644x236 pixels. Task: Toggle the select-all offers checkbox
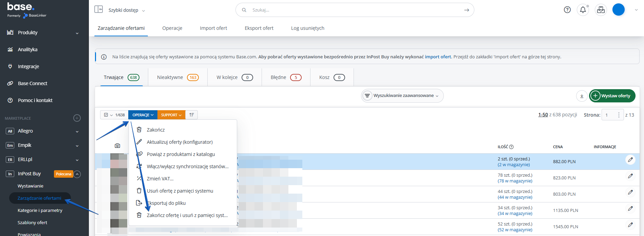106,115
